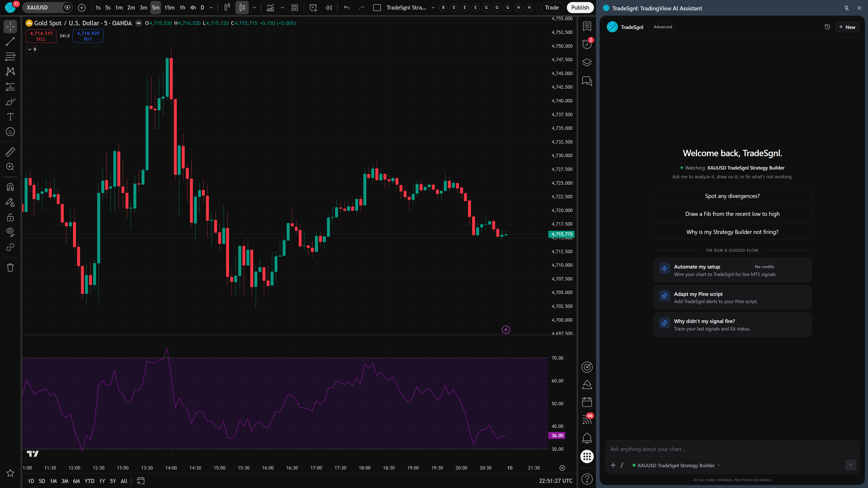Image resolution: width=868 pixels, height=488 pixels.
Task: Open the go to date calendar icon
Action: click(140, 481)
